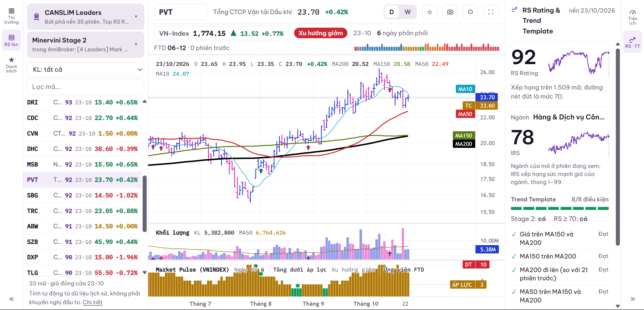This screenshot has height=310, width=644.
Task: Select the DXP stock row
Action: [x=82, y=257]
